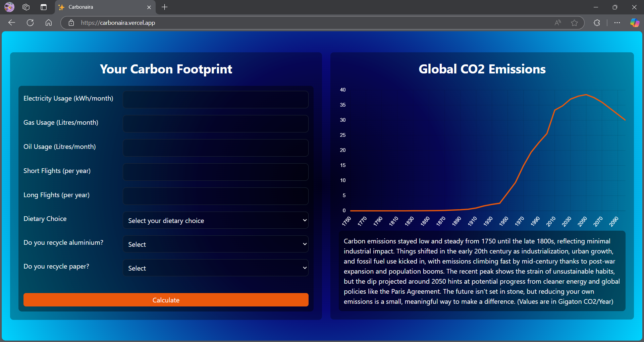View site information lock icon

[x=71, y=23]
